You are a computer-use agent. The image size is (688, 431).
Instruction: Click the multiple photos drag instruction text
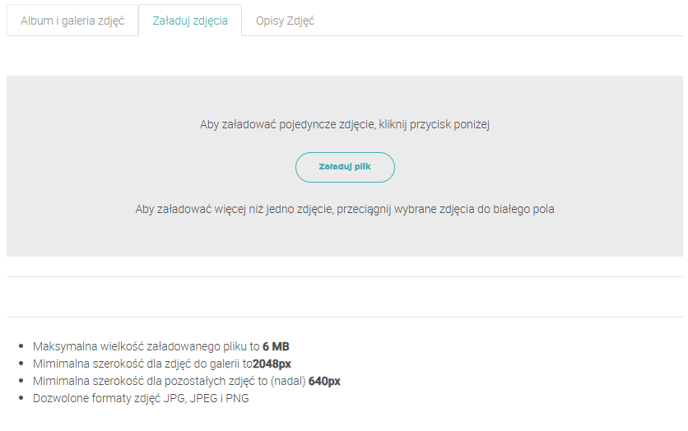click(x=344, y=209)
